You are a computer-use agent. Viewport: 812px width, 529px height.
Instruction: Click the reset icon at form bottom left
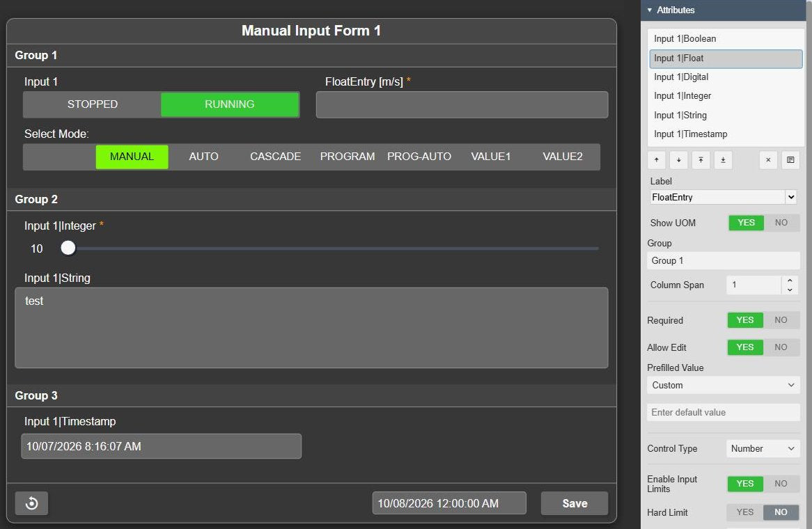(31, 503)
